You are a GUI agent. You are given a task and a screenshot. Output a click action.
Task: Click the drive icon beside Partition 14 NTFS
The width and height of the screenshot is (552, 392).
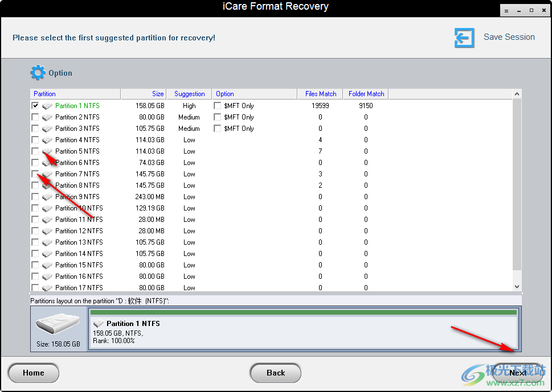[x=47, y=254]
